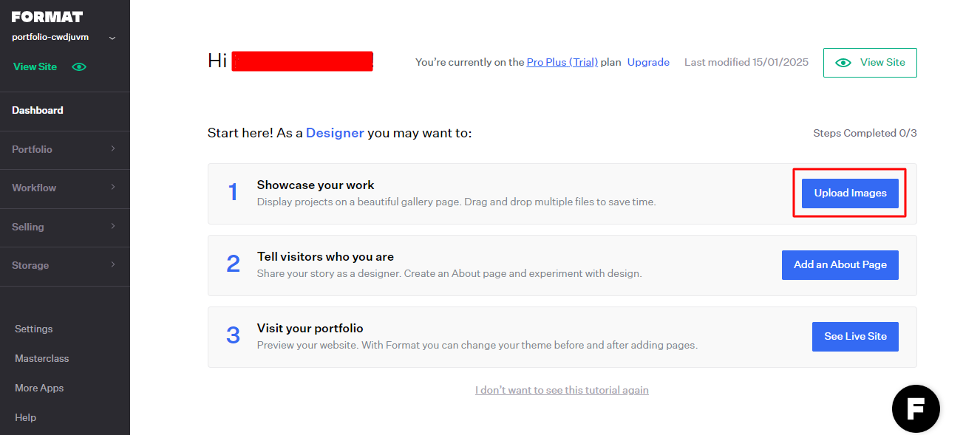Click the Showcase your work step title
The image size is (980, 435).
(316, 185)
